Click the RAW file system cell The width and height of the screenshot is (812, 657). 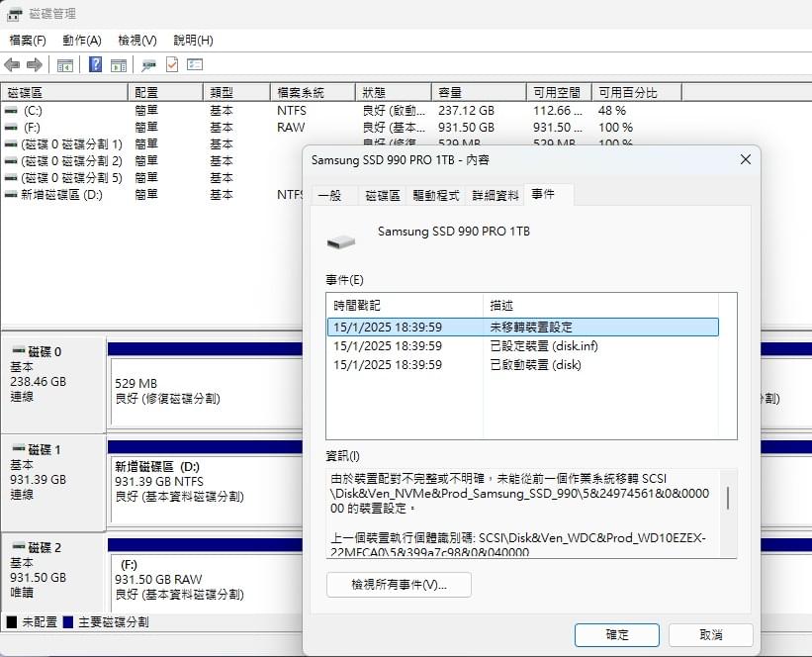point(291,128)
